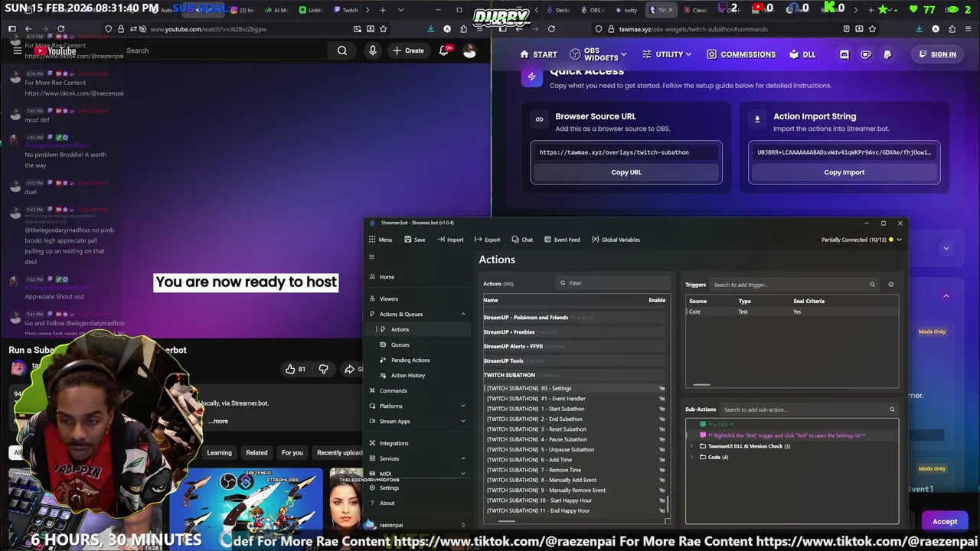Click Copy Import button on tawmae page
This screenshot has height=551, width=980.
[x=844, y=172]
